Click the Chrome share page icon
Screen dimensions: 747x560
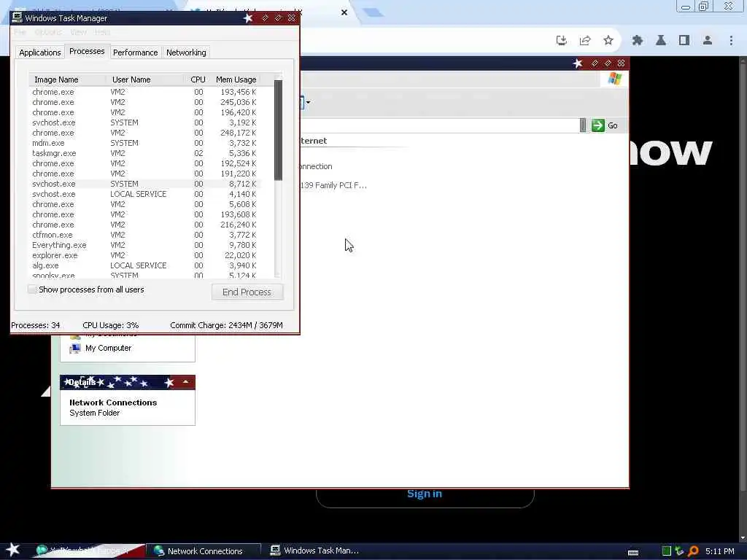click(585, 41)
